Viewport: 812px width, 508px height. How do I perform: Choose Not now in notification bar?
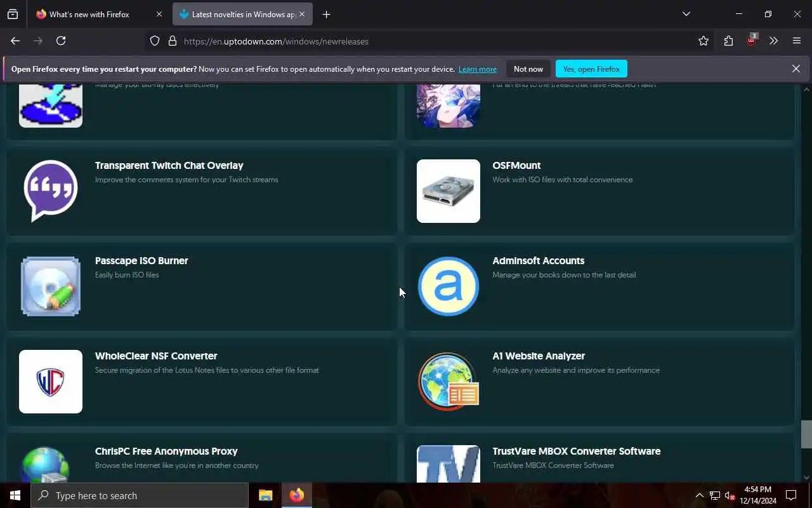pos(528,69)
